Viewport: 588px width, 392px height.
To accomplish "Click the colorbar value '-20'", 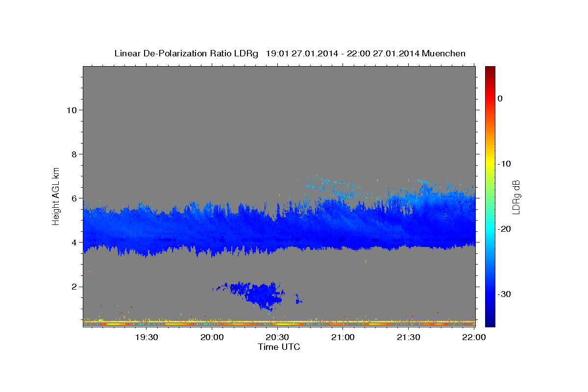I will point(505,229).
